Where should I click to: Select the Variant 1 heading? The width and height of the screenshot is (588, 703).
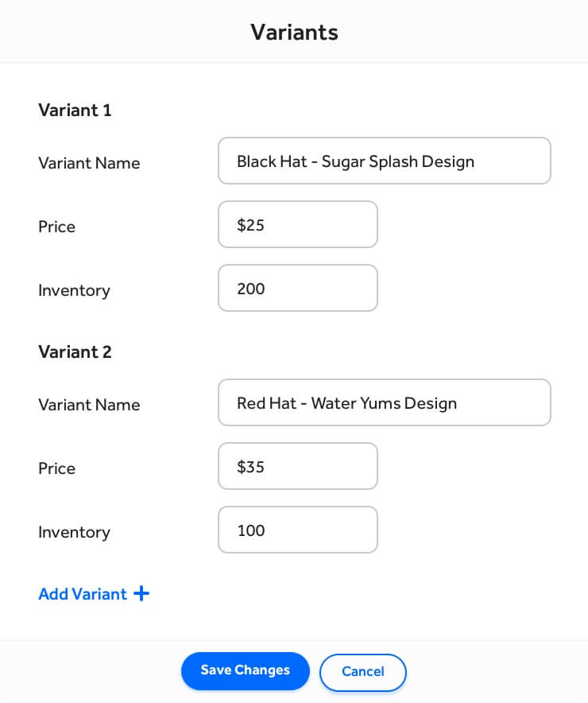[x=75, y=110]
